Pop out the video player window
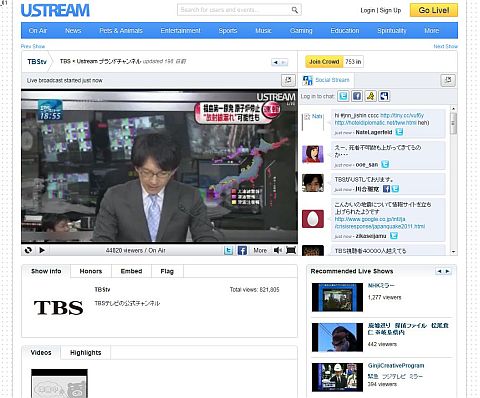The image size is (480, 398). point(288,80)
